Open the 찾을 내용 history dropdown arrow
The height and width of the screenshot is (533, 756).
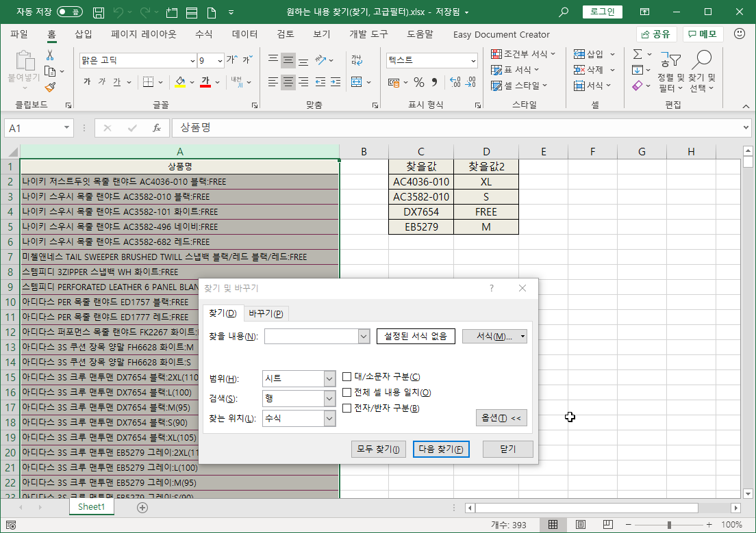coord(364,337)
